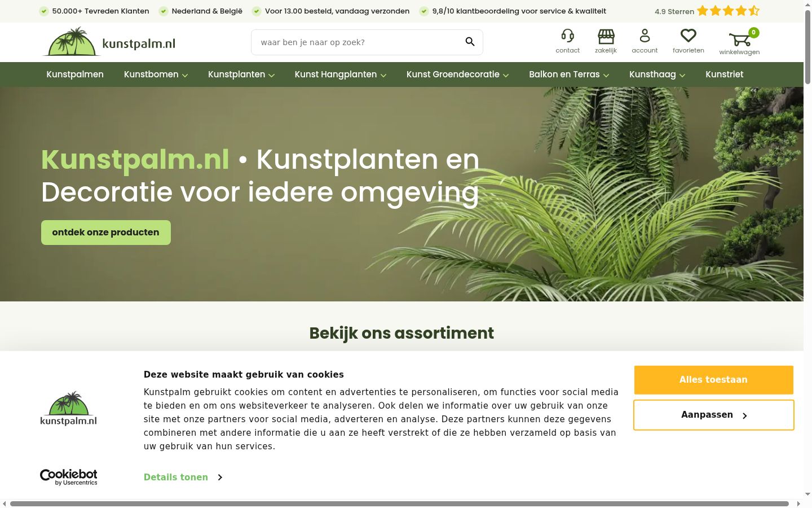812x508 pixels.
Task: Open the account person icon
Action: [x=645, y=36]
